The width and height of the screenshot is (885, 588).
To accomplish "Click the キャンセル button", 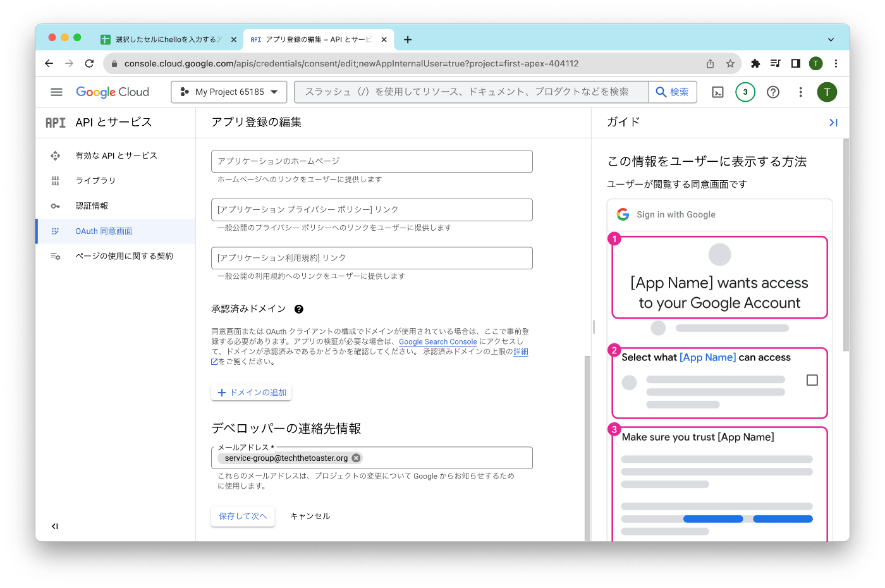I will pos(310,516).
